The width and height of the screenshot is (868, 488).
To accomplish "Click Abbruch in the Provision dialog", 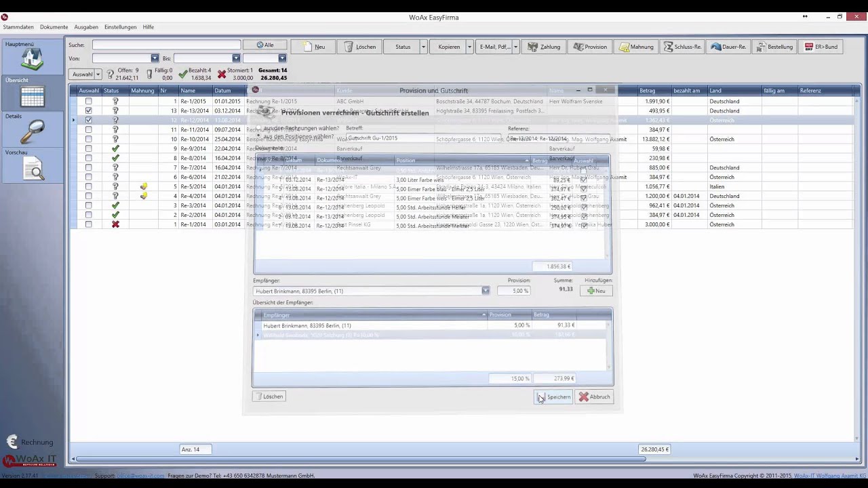I will point(595,396).
